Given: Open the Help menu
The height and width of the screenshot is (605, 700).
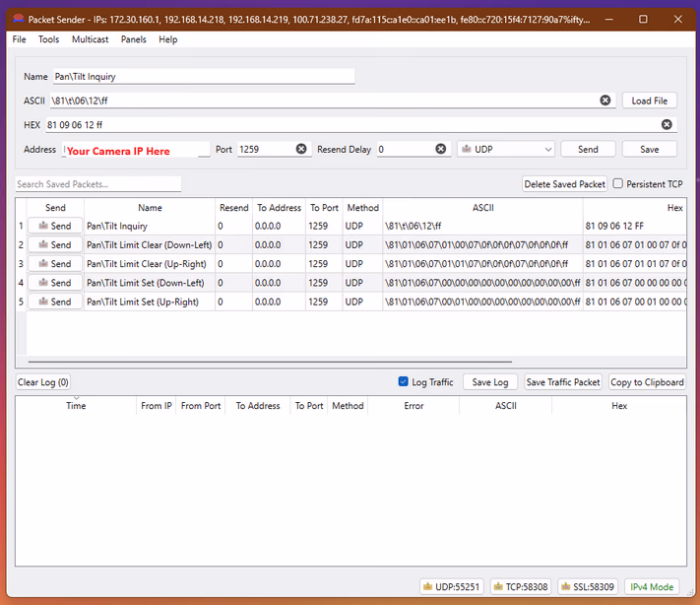Looking at the screenshot, I should click(x=167, y=39).
